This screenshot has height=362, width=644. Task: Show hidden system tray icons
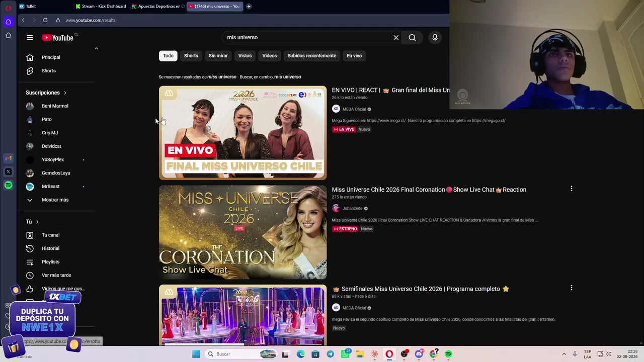point(564,354)
